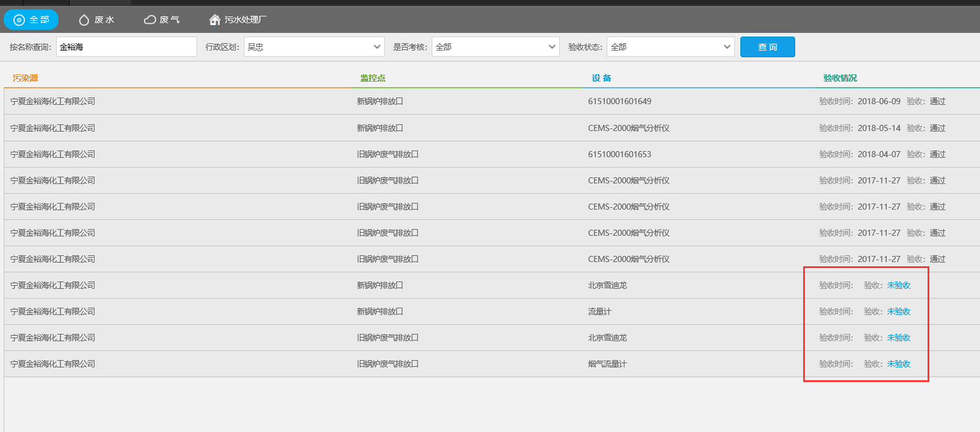980x432 pixels.
Task: Click 新锅炉排放口 in the 流量计 row
Action: point(380,311)
